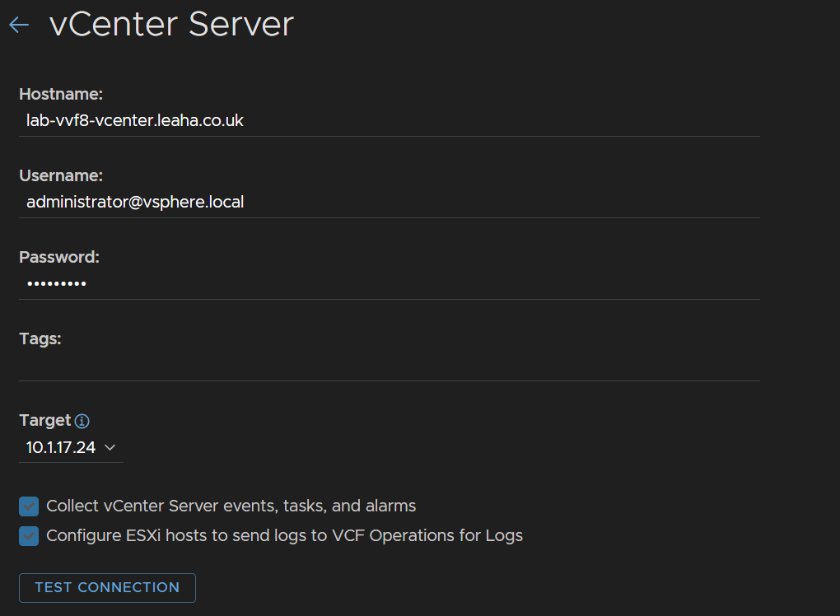Click the Hostname input field
The width and height of the screenshot is (840, 616).
pyautogui.click(x=390, y=120)
